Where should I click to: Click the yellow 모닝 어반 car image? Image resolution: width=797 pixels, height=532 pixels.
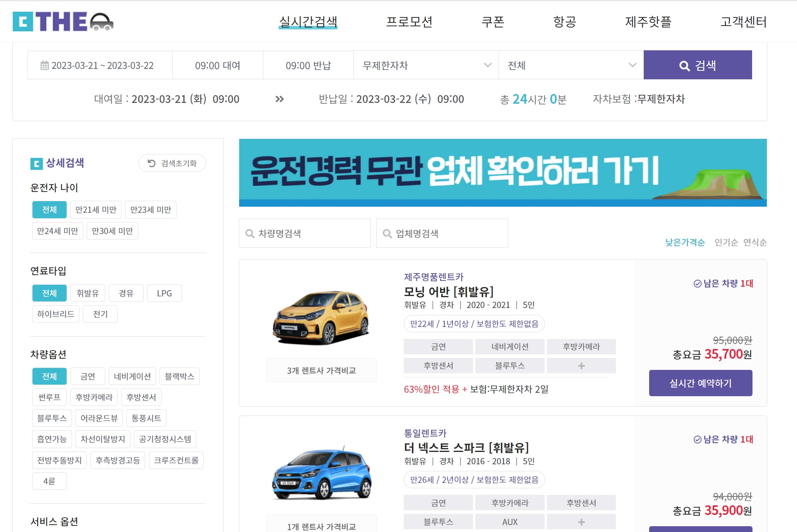tap(321, 317)
